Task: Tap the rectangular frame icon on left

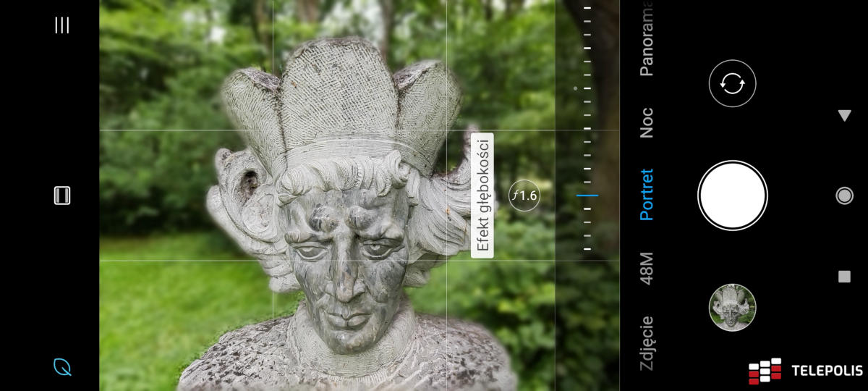Action: [62, 195]
